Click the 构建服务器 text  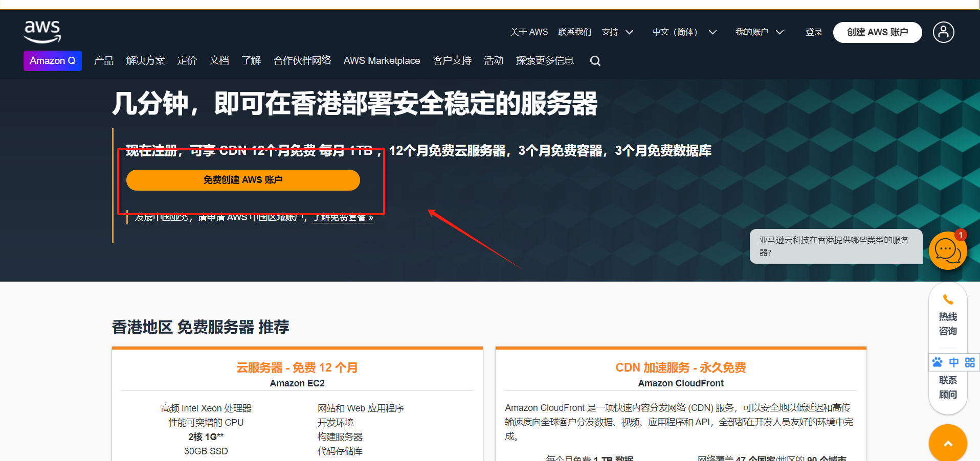tap(340, 437)
